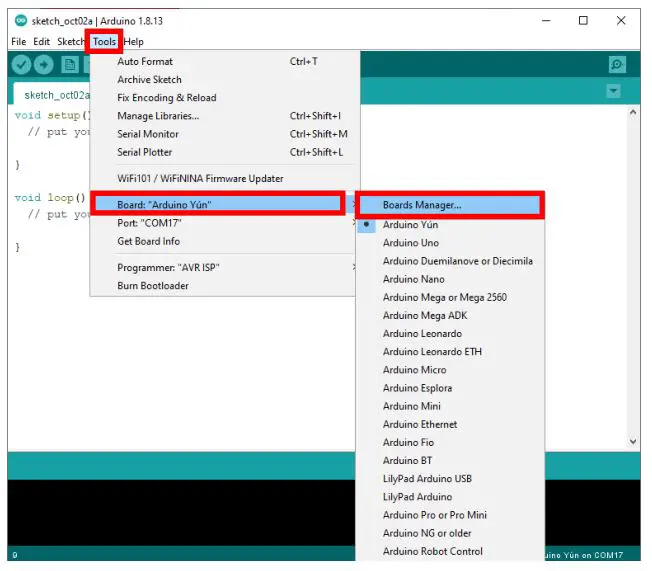Click the Upload arrow toolbar icon

[x=43, y=64]
